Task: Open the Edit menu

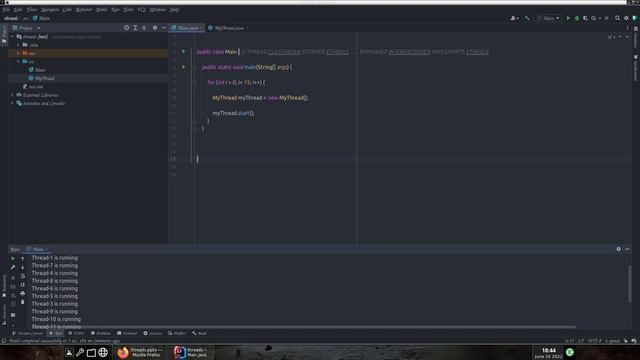Action: 18,9
